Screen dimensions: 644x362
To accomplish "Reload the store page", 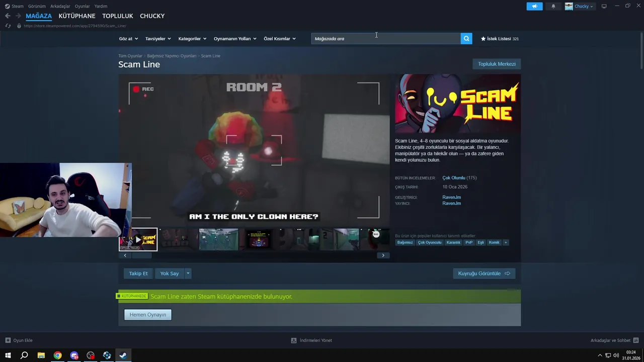I will tap(8, 26).
